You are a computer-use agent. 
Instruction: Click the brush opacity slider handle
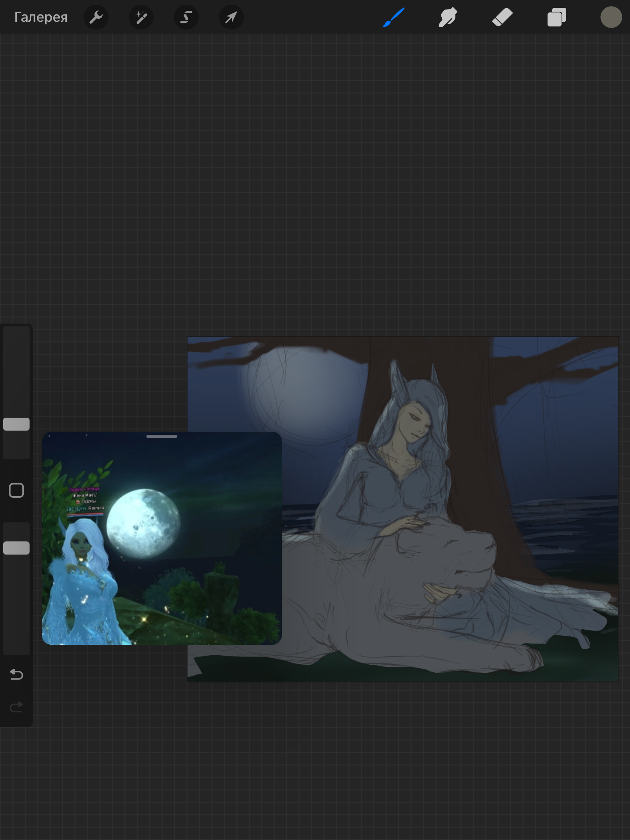coord(16,548)
